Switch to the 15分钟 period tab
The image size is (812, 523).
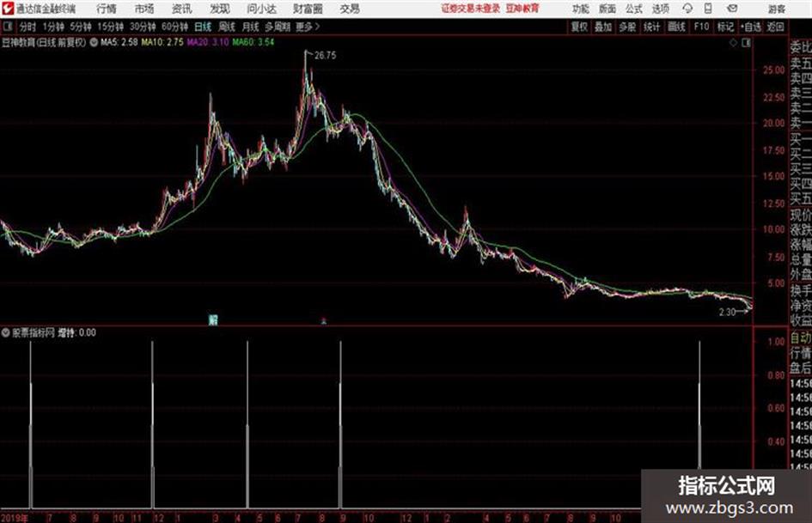coord(111,27)
